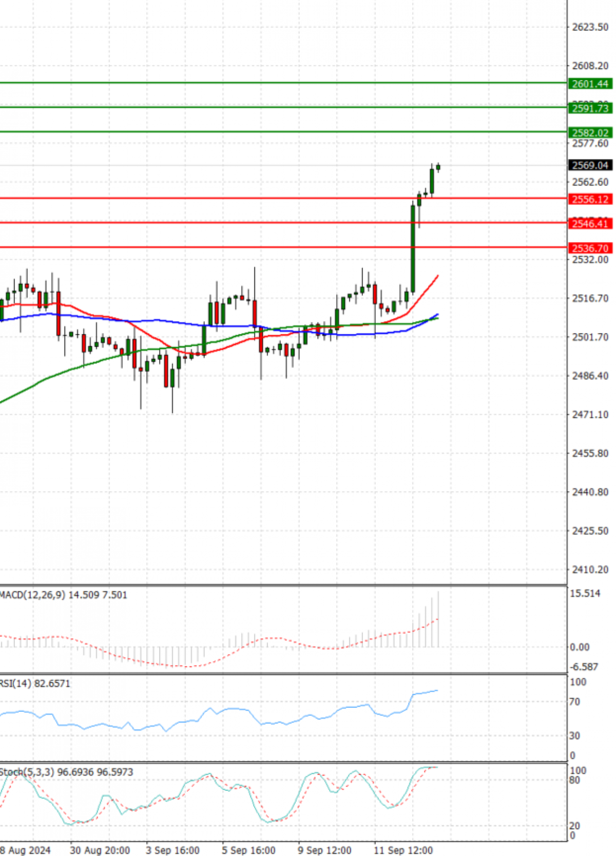Click the 3 Sep 16:00 time label

(x=172, y=850)
